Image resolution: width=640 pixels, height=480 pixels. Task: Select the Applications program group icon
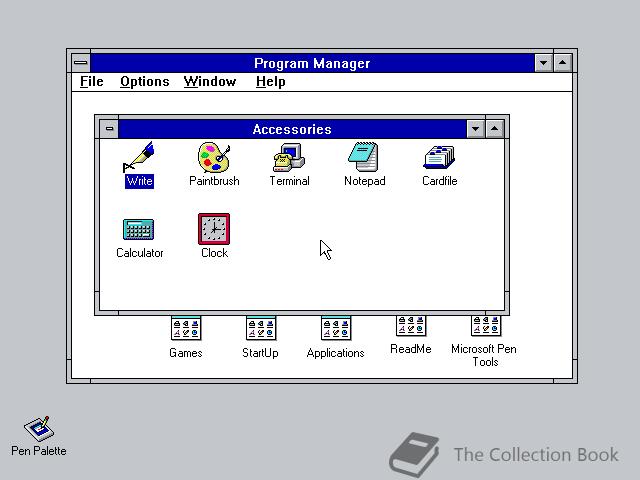pos(336,328)
